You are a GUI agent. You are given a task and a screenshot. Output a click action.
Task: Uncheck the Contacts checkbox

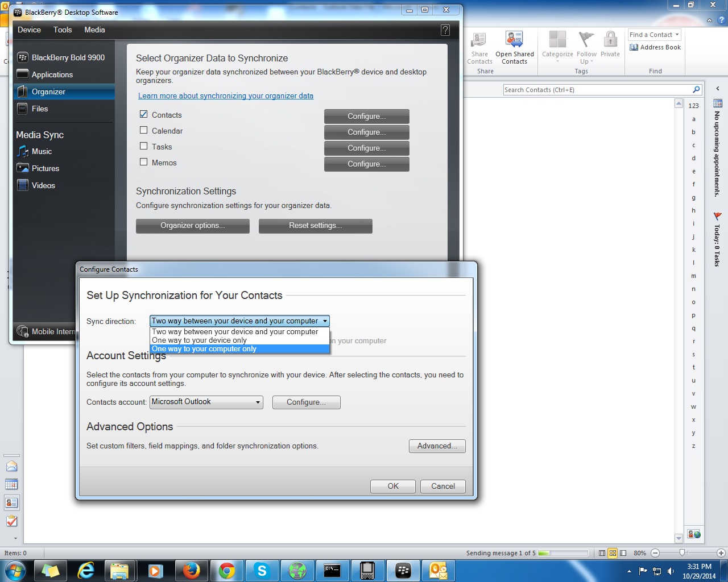pyautogui.click(x=143, y=114)
